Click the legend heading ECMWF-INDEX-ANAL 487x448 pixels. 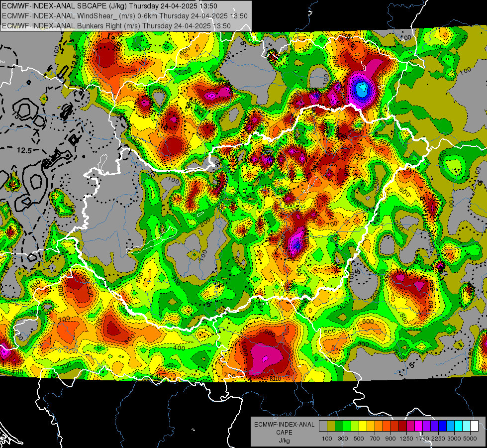[x=284, y=425]
